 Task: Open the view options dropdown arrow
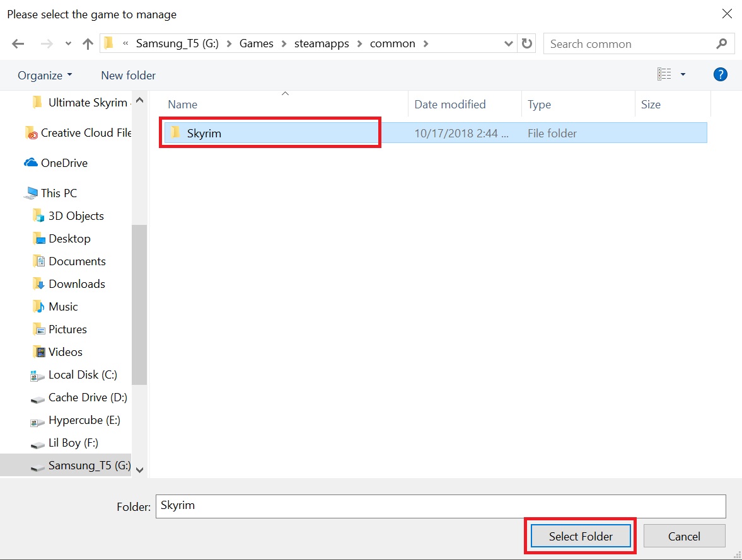coord(683,74)
